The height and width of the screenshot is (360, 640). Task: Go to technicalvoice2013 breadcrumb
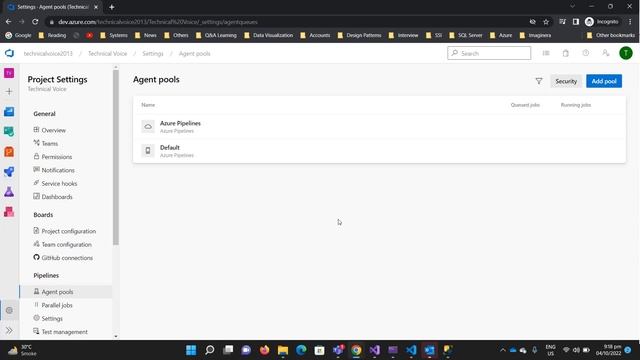pos(48,53)
